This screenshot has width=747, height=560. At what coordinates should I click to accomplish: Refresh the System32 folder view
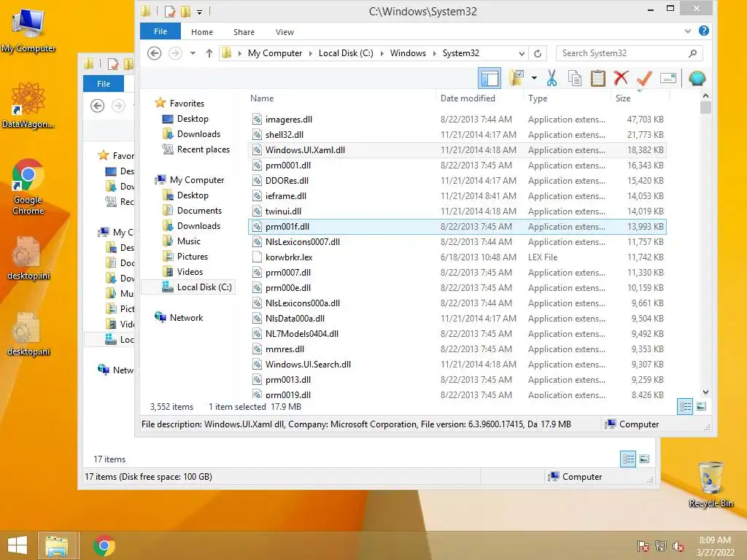coord(538,53)
